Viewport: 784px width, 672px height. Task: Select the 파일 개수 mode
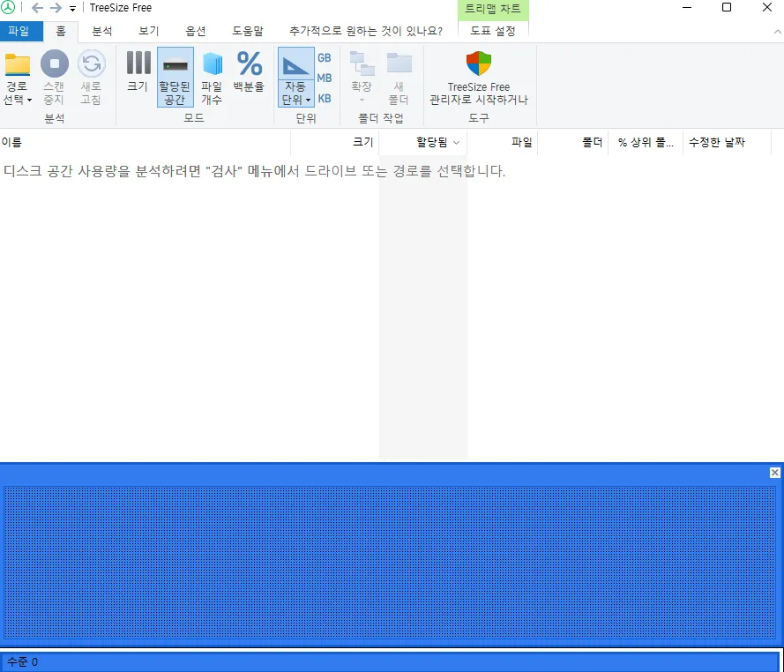pyautogui.click(x=212, y=78)
